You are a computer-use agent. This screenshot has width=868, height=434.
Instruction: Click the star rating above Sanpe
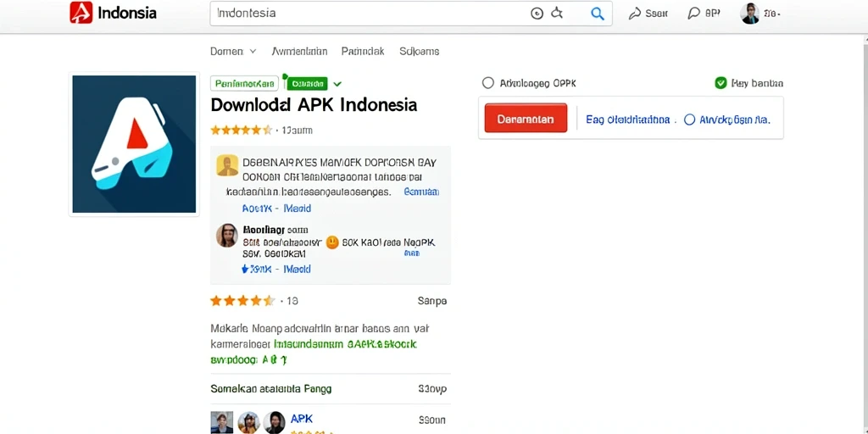(x=242, y=301)
